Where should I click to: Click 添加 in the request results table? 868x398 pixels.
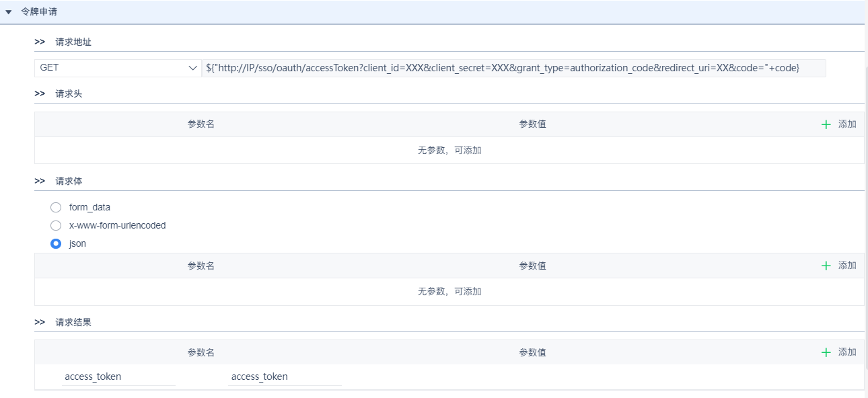point(847,352)
